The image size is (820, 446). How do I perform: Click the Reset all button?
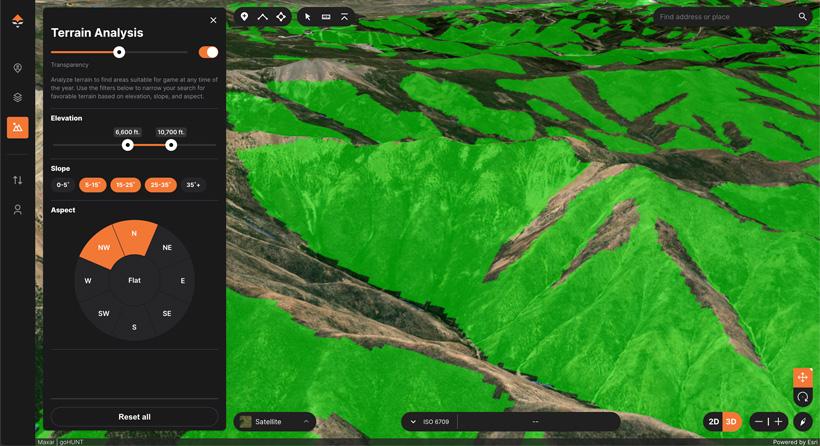click(x=134, y=417)
